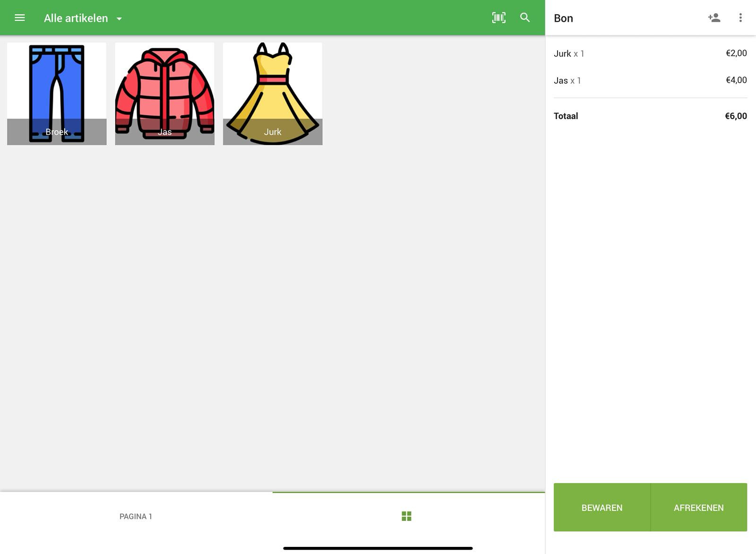Tap the barcode scanner icon
Screen dimensions: 756x554
click(498, 18)
